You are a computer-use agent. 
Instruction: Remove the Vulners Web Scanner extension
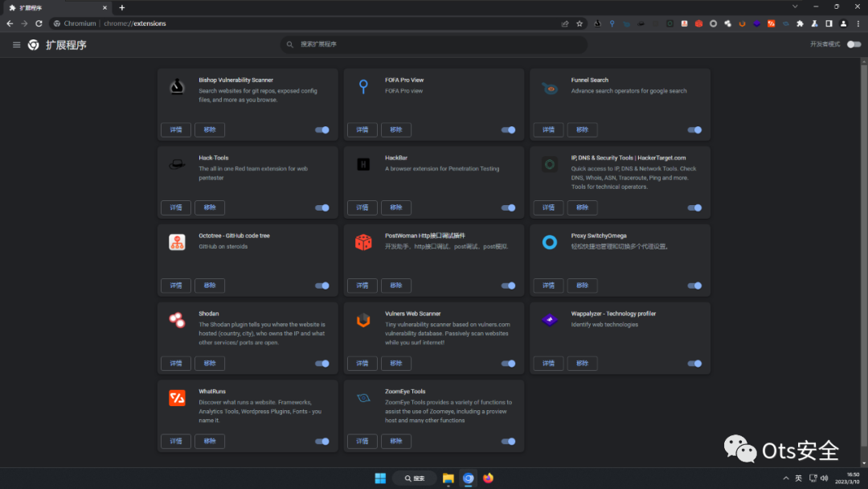[395, 364]
